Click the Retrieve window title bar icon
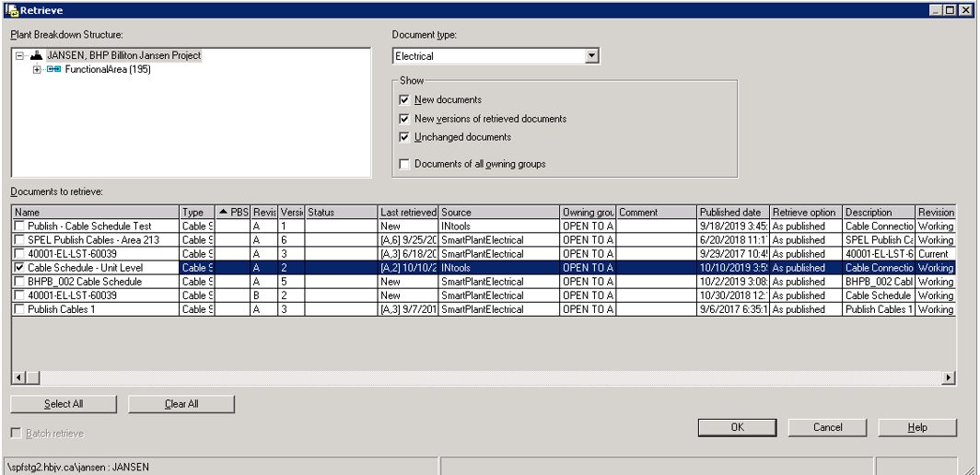Image resolution: width=980 pixels, height=475 pixels. (11, 9)
